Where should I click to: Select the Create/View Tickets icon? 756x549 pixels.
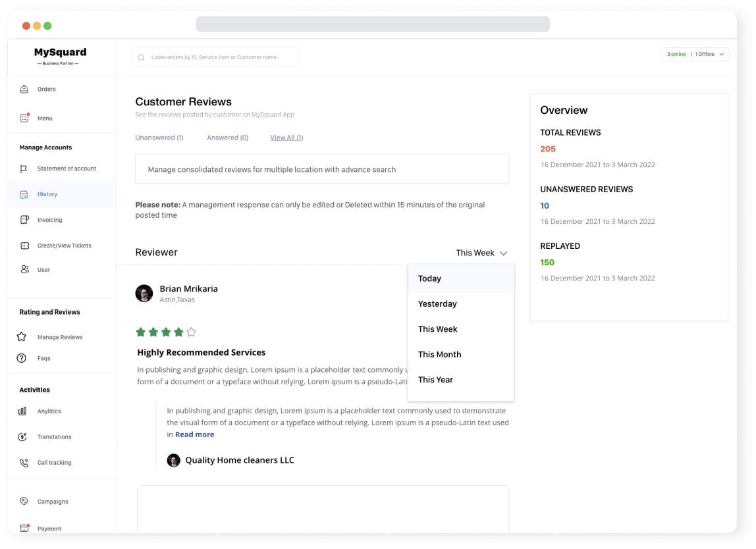click(23, 246)
